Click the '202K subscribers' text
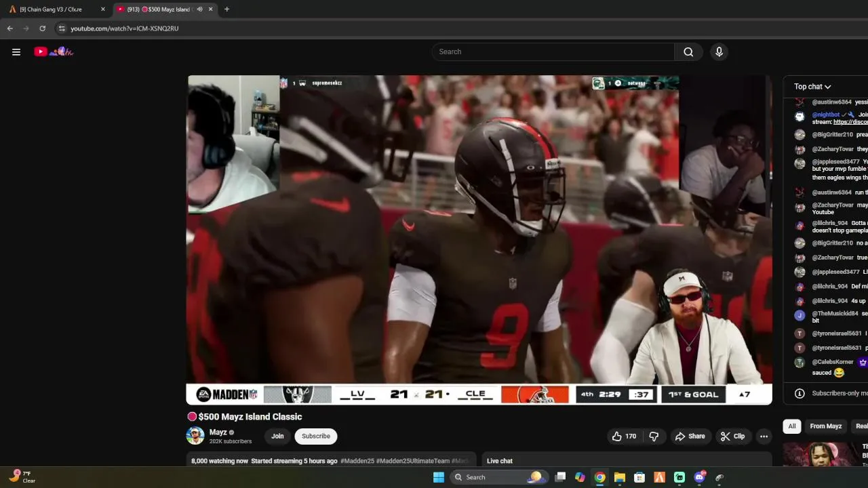Viewport: 868px width, 488px height. point(231,442)
